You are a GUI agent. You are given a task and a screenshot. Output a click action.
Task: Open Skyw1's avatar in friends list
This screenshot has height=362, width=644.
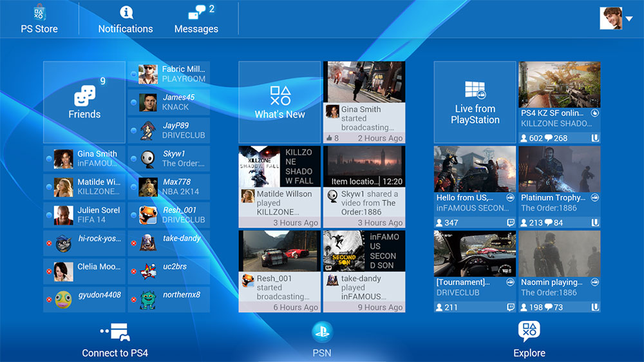(148, 159)
